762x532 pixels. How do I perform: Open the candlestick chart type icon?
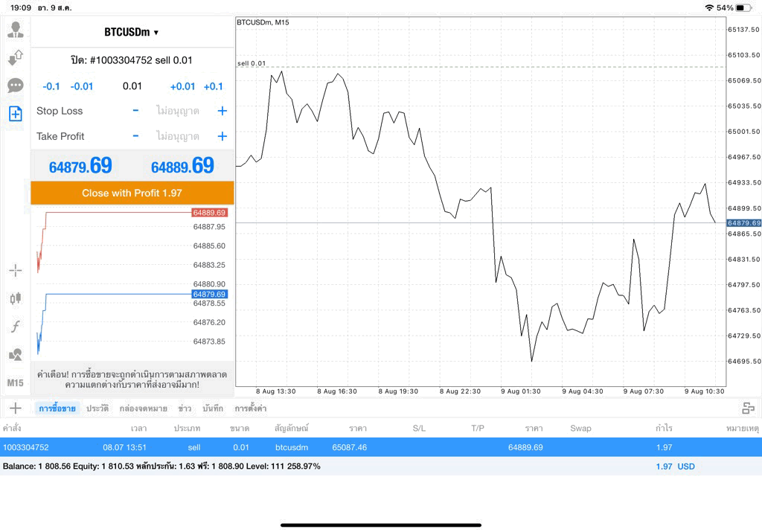pos(15,298)
